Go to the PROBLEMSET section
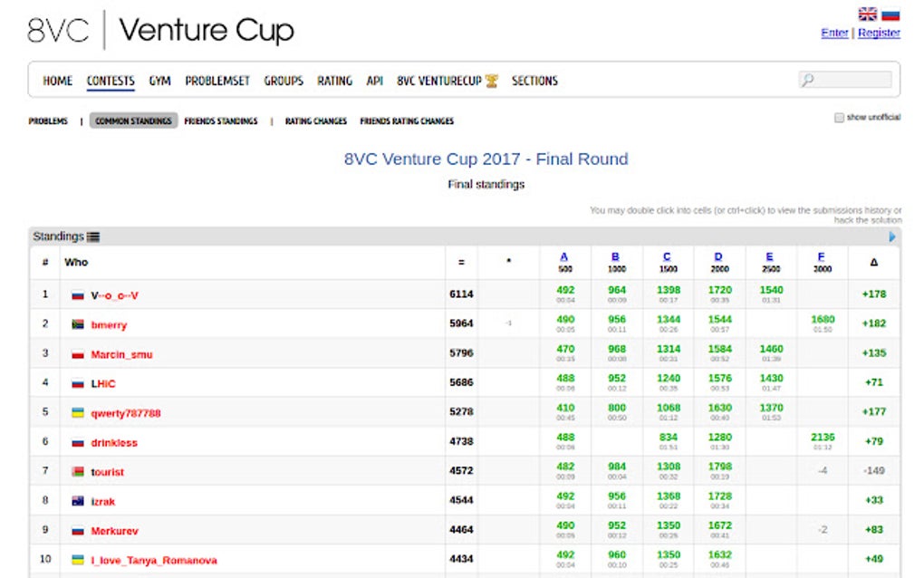 pyautogui.click(x=217, y=80)
